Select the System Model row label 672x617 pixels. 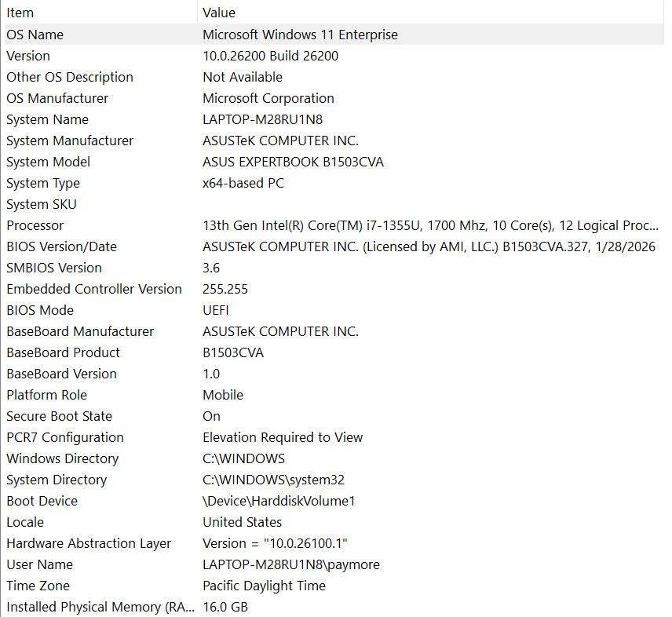[48, 162]
